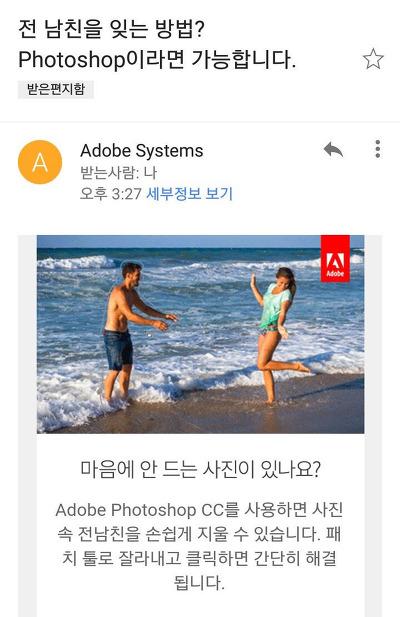400x617 pixels.
Task: Click the Photoshop이라면 가능합니다 subject text
Action: [x=157, y=60]
